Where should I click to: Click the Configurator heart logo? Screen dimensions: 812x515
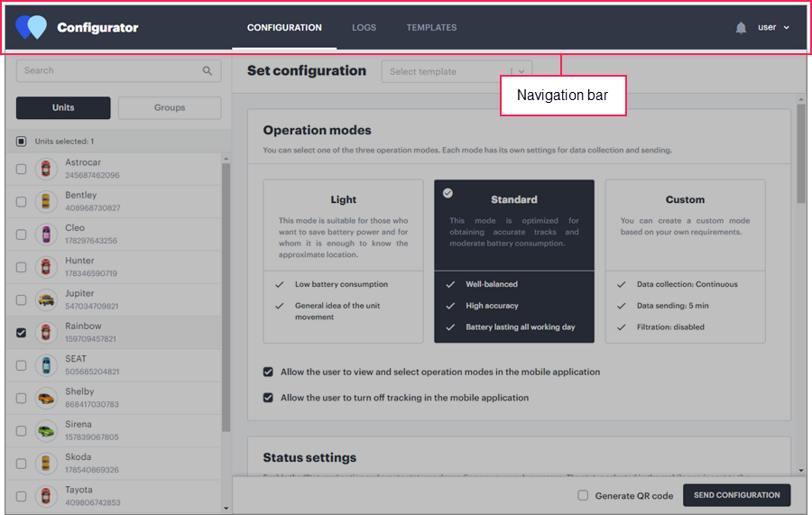[31, 27]
